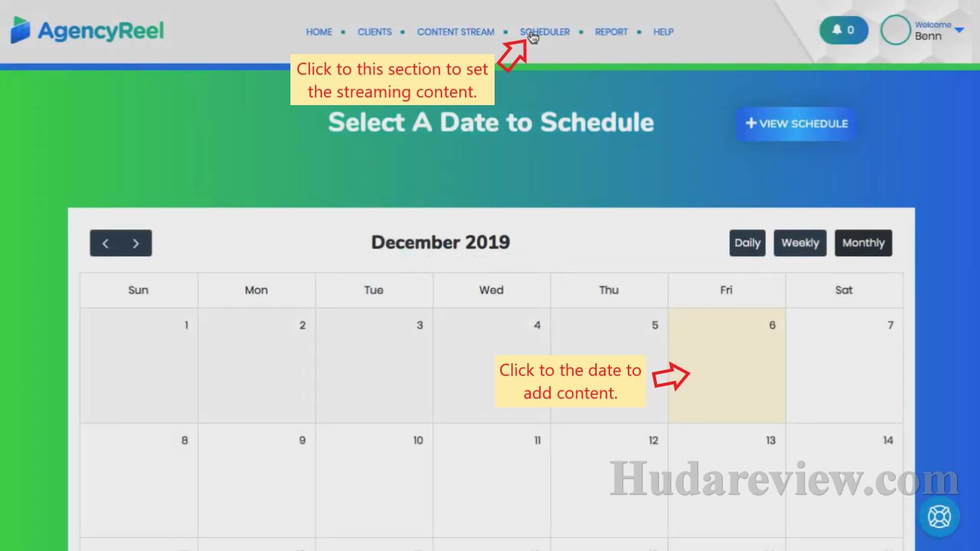Switch to the Daily calendar view
The height and width of the screenshot is (551, 980).
click(747, 242)
